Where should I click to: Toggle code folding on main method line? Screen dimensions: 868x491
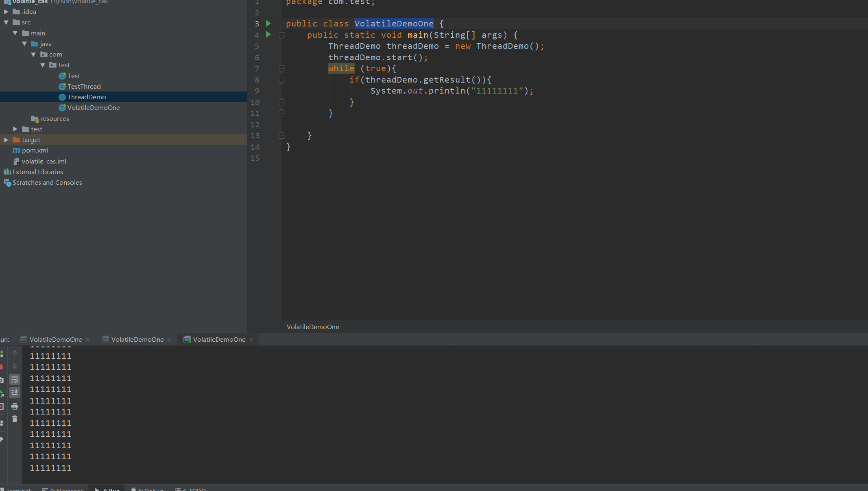click(282, 35)
